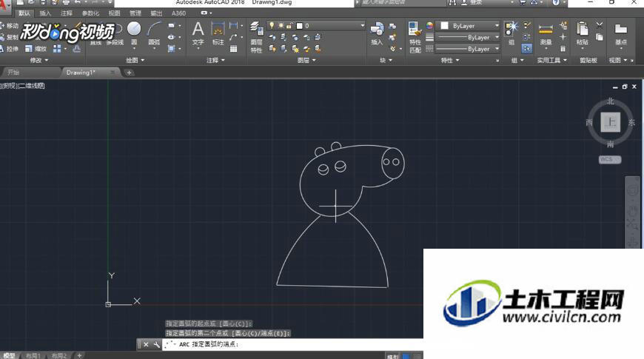Open the Manage (管理) ribbon tab
644x359 pixels.
pos(135,13)
